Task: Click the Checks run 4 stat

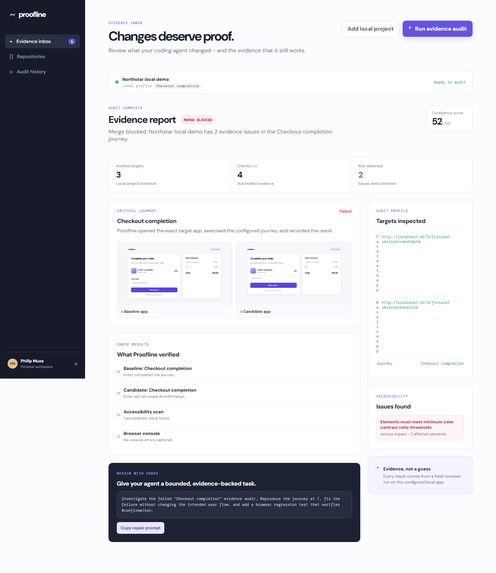Action: 290,175
